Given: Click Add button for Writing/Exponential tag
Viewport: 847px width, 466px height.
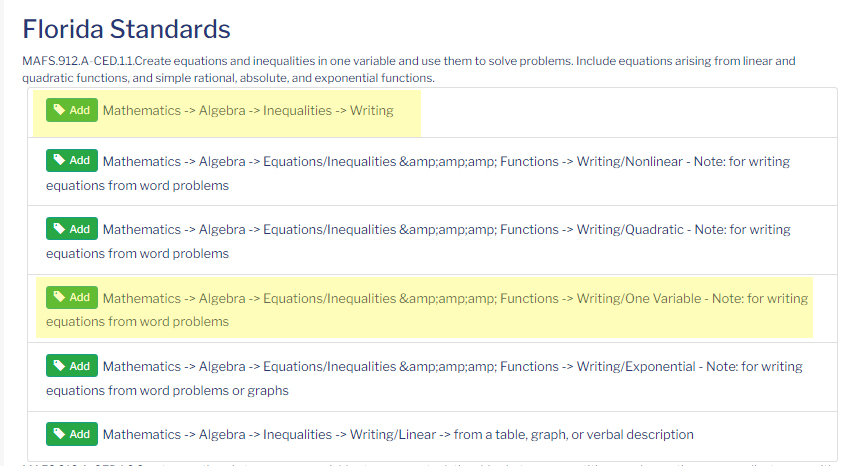Looking at the screenshot, I should tap(72, 366).
